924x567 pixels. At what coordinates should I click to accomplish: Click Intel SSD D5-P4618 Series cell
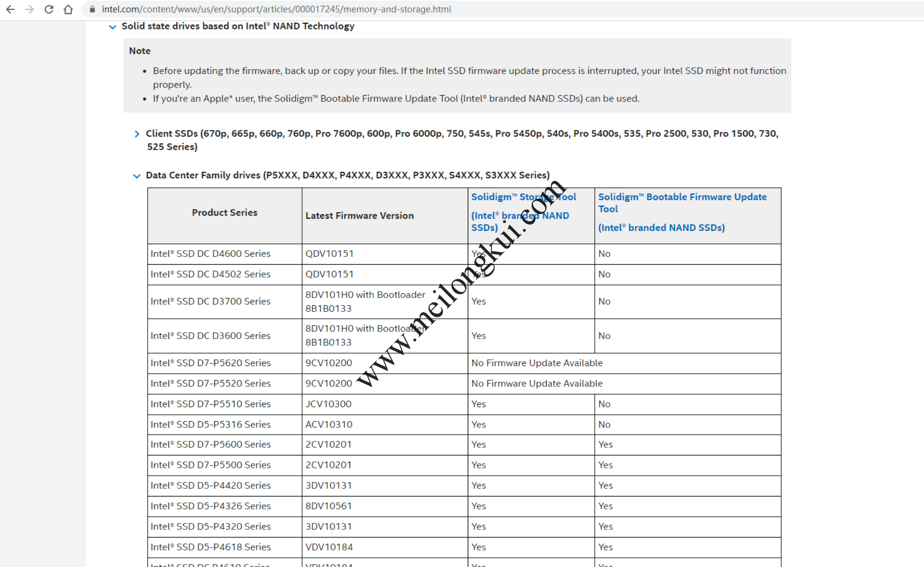pyautogui.click(x=224, y=547)
